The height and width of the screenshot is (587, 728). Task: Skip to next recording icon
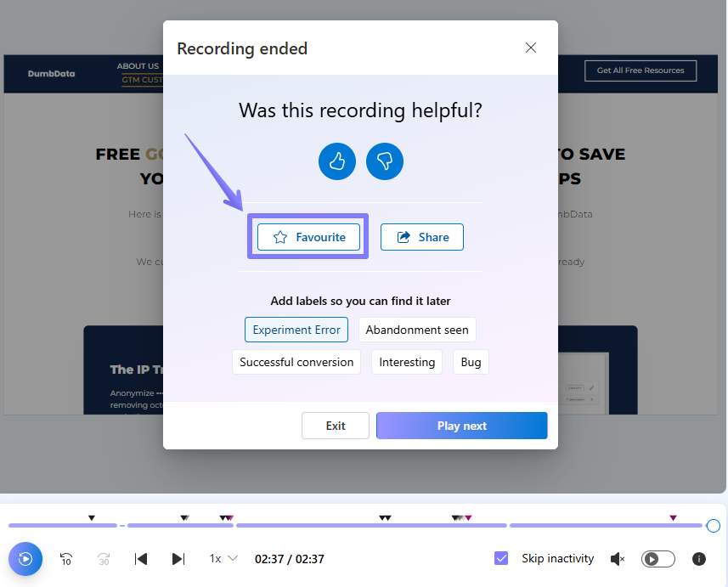[178, 559]
